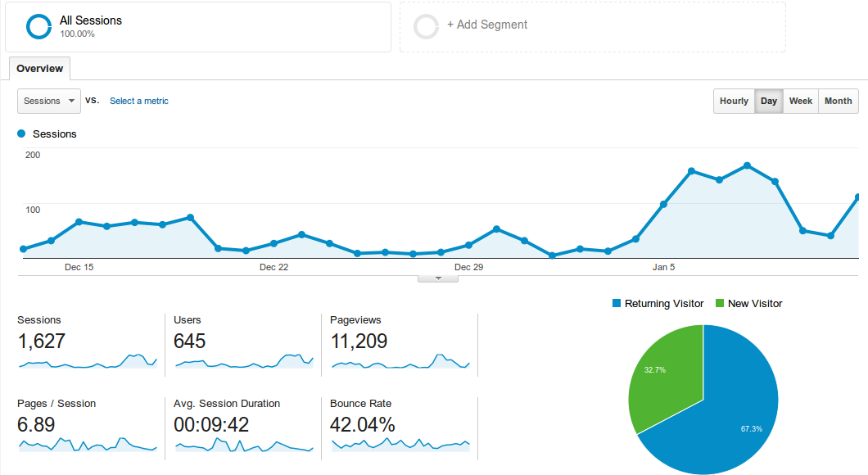Click the All Sessions segment circle icon
Image resolution: width=868 pixels, height=475 pixels.
[x=38, y=26]
